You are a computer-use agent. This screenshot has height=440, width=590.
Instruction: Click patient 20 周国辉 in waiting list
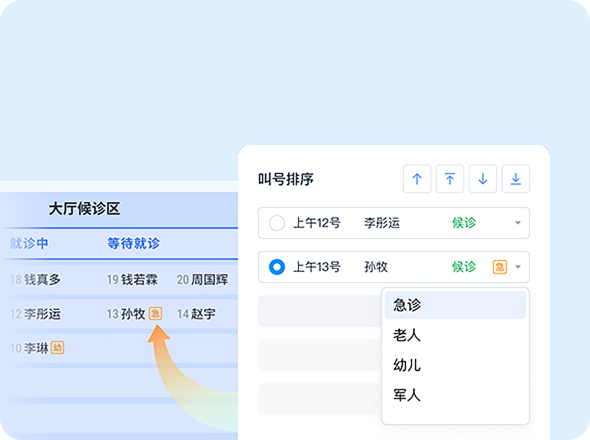[x=202, y=280]
